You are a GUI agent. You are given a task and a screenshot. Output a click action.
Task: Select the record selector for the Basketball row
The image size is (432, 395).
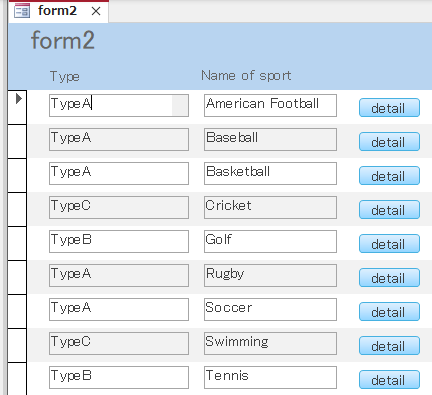17,175
